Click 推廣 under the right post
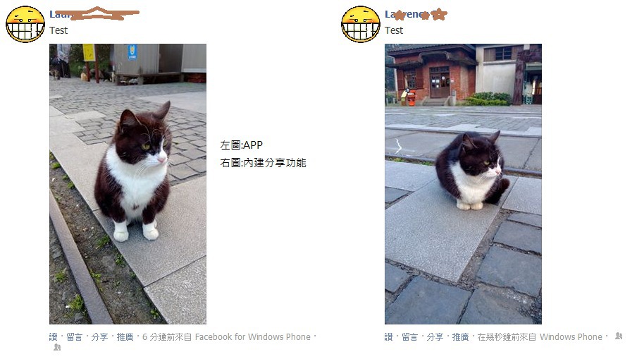This screenshot has height=359, width=644. 460,337
